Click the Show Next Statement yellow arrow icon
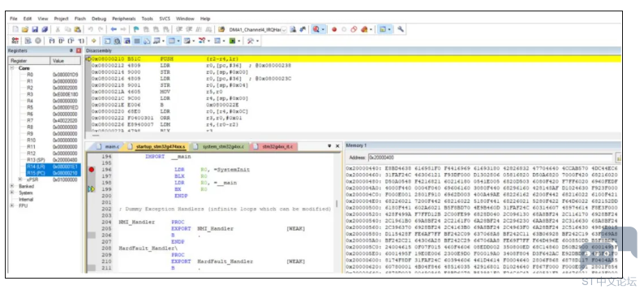Image resolution: width=644 pixels, height=294 pixels. point(94,41)
